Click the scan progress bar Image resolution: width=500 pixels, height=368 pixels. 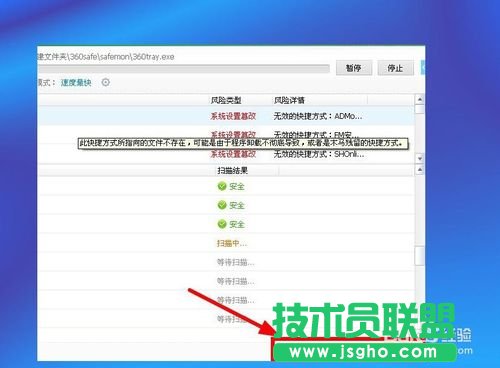tap(184, 69)
